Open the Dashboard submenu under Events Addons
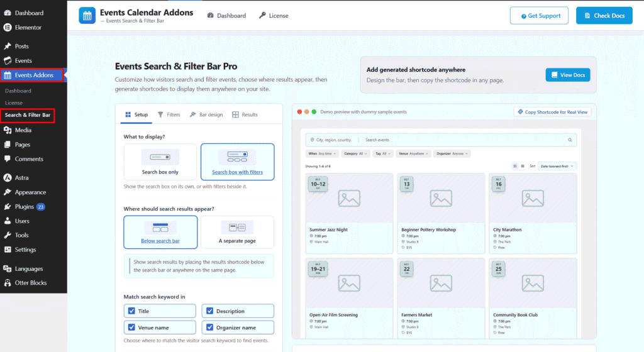Viewport: 644px width, 352px height. (18, 91)
